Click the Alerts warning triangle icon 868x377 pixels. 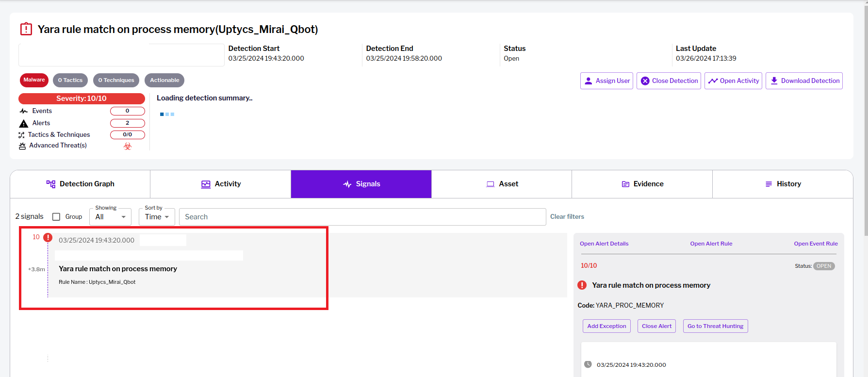pyautogui.click(x=23, y=123)
